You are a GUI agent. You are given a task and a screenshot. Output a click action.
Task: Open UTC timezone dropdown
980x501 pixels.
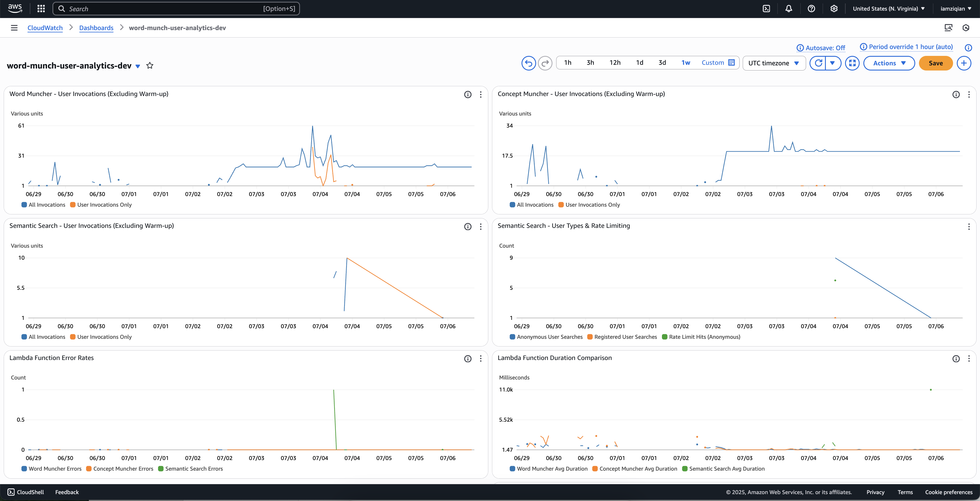(773, 63)
